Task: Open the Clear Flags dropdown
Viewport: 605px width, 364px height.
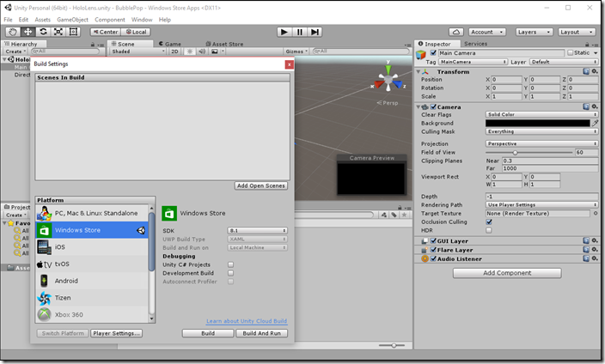Action: point(541,114)
